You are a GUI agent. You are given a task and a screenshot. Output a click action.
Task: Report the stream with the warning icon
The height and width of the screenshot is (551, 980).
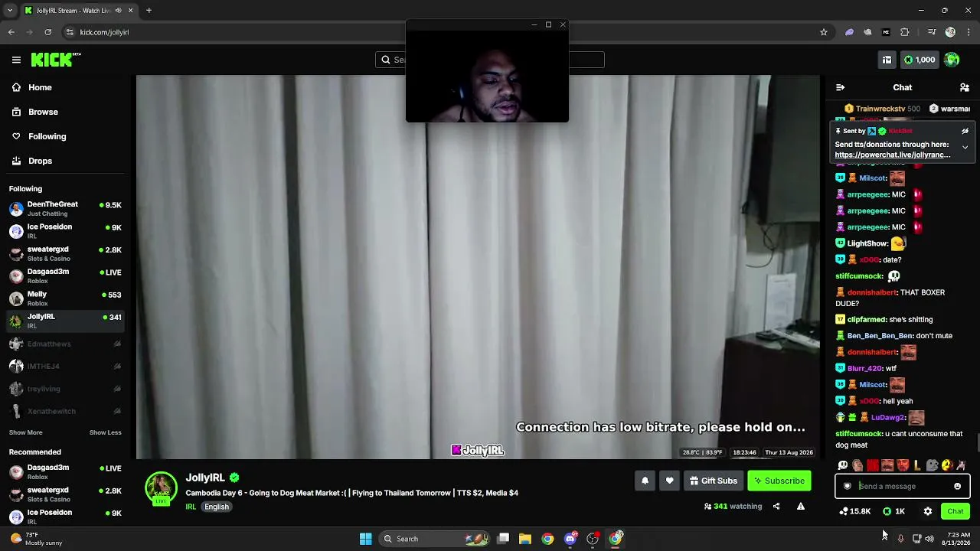click(x=800, y=506)
